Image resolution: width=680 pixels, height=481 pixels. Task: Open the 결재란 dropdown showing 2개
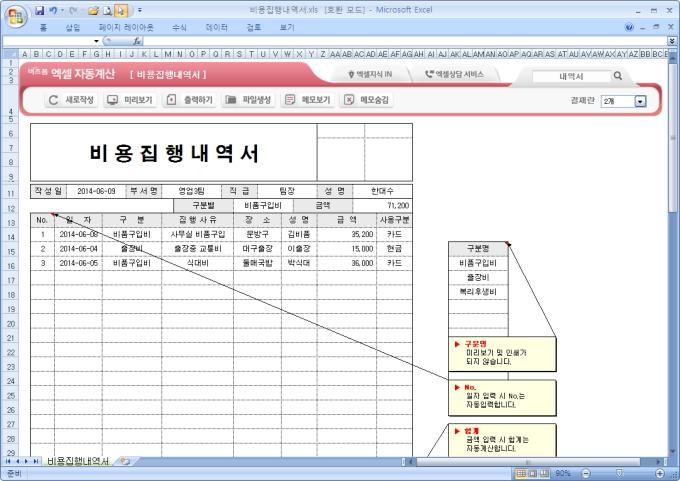coord(640,101)
